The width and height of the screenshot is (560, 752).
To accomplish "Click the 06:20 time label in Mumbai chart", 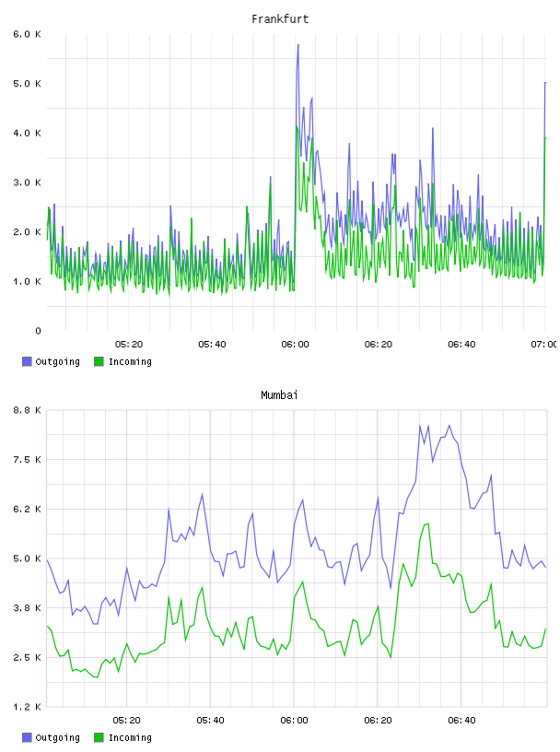I will (x=378, y=720).
